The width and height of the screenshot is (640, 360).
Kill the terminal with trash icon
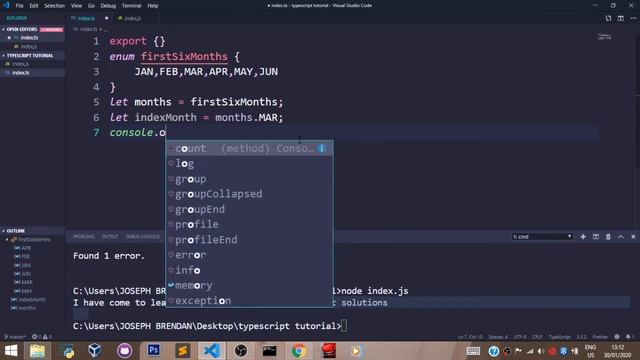(608, 237)
